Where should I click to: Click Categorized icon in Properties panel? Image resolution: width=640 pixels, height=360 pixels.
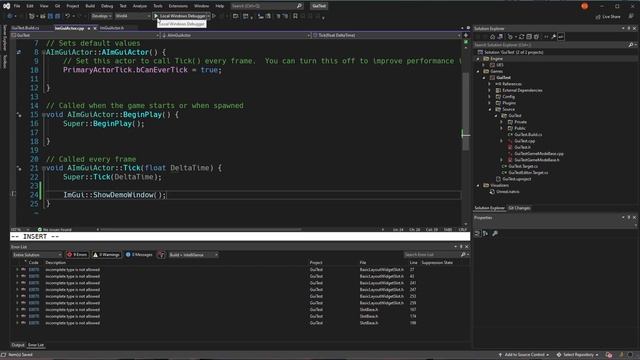[478, 233]
